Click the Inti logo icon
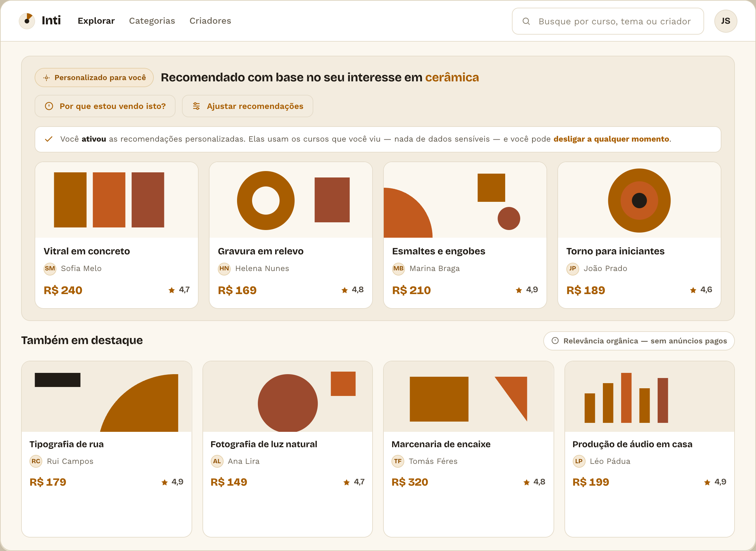Viewport: 756px width, 551px height. [x=27, y=21]
